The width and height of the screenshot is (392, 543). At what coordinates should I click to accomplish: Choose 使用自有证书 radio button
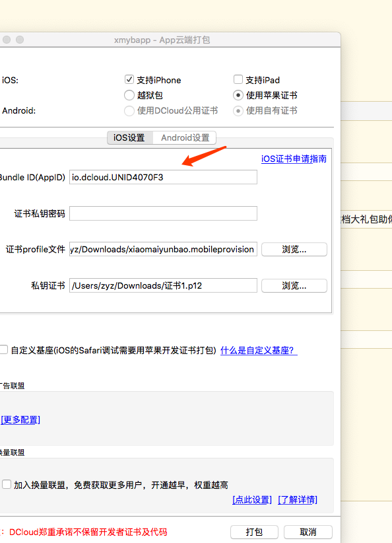(x=238, y=111)
